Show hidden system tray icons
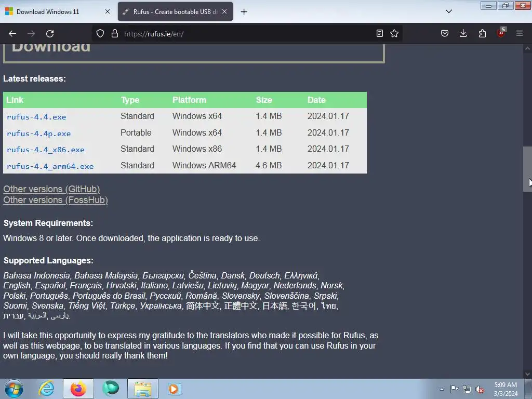 coord(442,389)
